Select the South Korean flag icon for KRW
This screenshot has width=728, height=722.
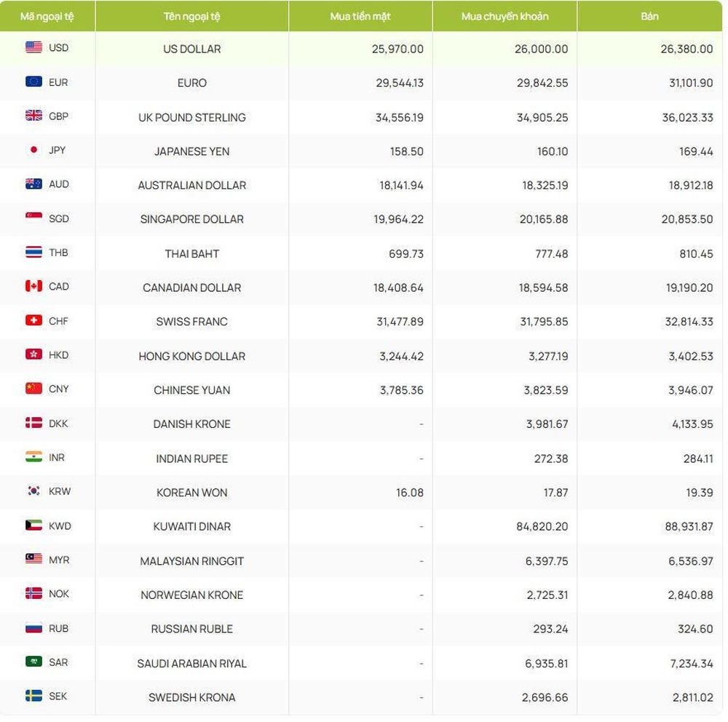[x=33, y=491]
